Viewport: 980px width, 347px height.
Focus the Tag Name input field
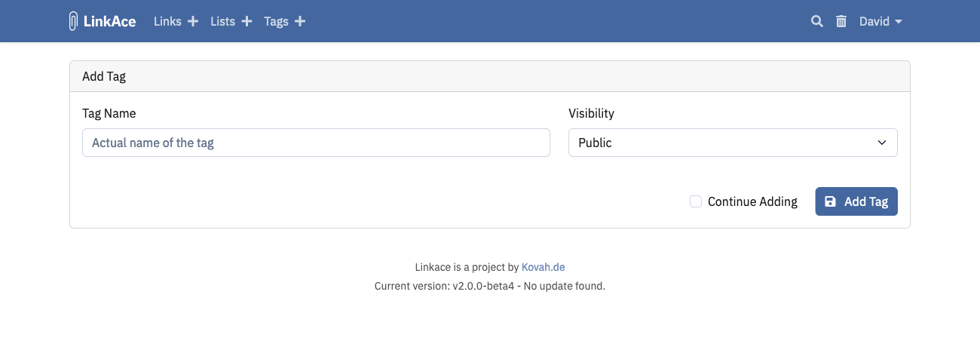316,143
